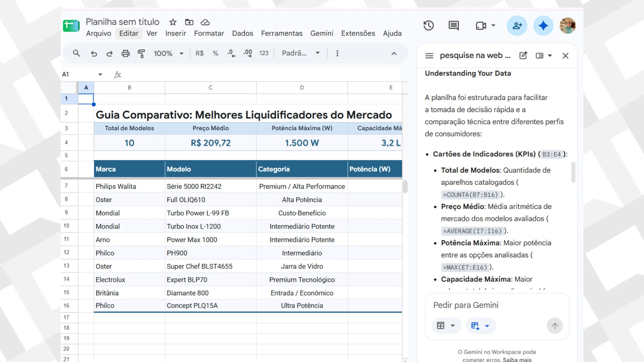Open the Google Sheets home icon

[x=71, y=26]
